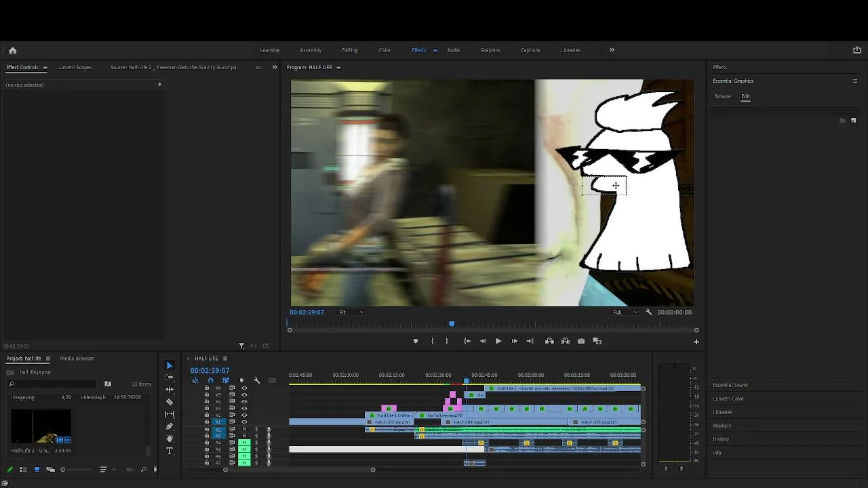
Task: Open the Lumetri Color panel
Action: (728, 399)
